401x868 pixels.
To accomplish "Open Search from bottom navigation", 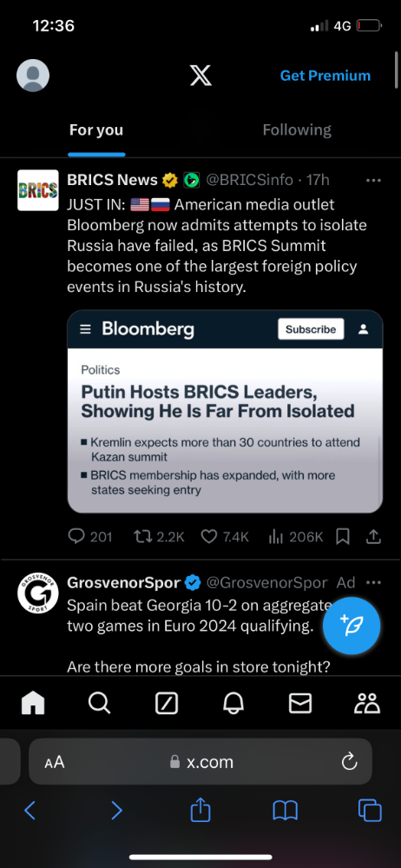I will click(x=100, y=703).
